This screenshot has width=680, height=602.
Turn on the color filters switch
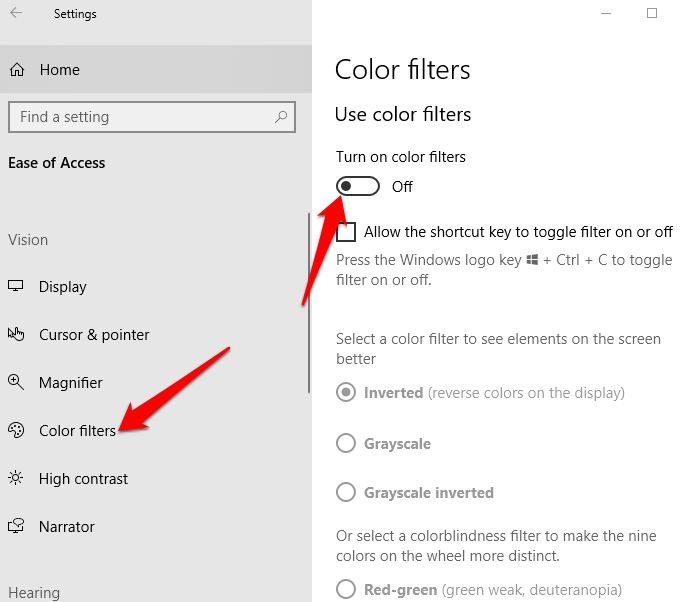[x=358, y=186]
